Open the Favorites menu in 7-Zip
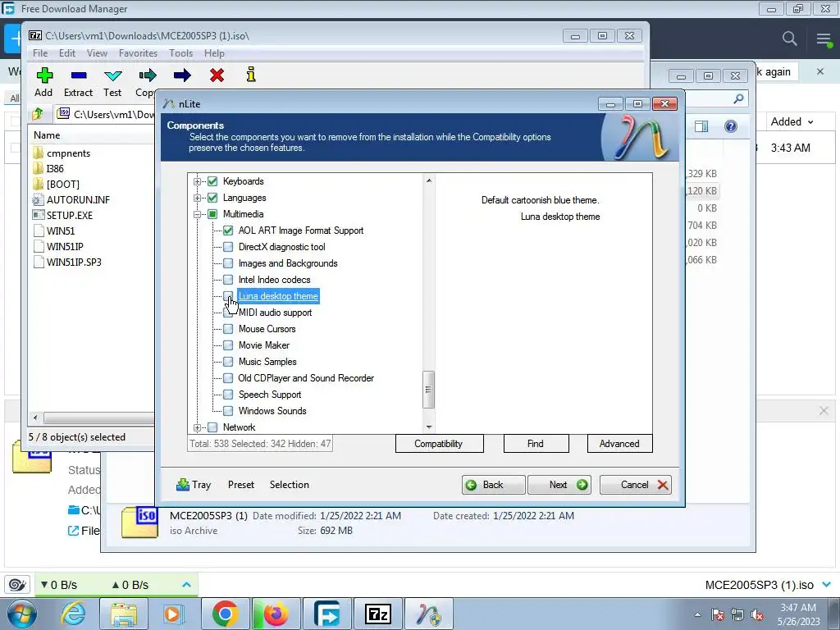The width and height of the screenshot is (840, 630). pos(138,53)
